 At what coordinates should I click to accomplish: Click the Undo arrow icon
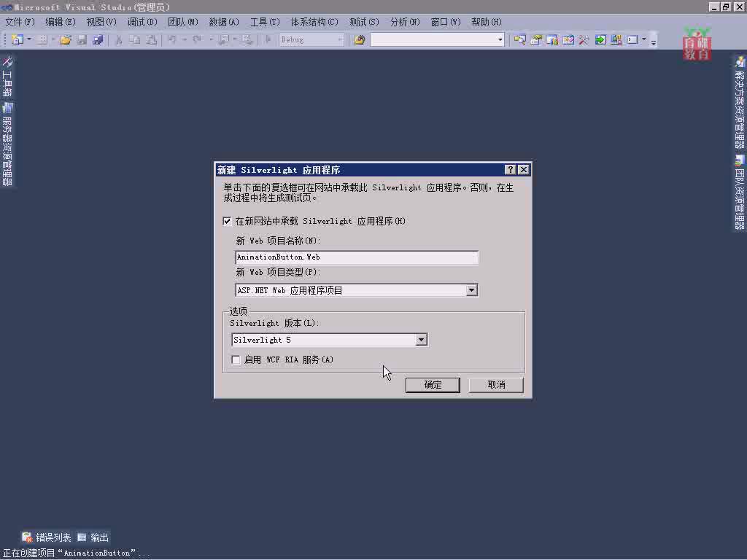(x=172, y=40)
